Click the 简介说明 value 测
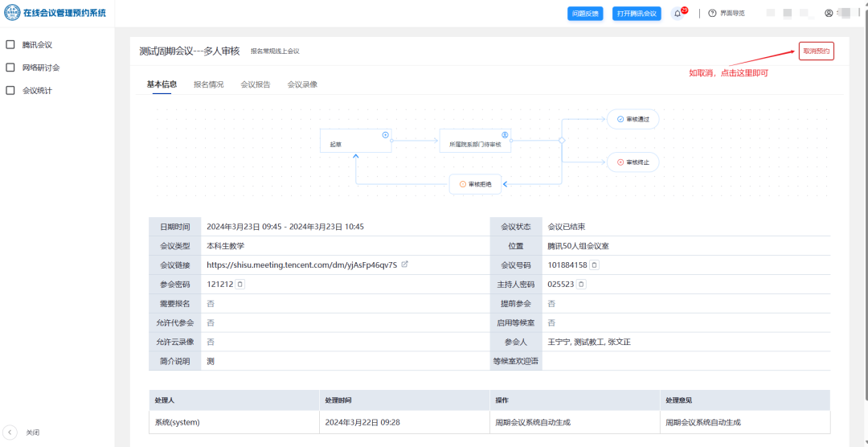Viewport: 868px width, 447px height. click(211, 361)
